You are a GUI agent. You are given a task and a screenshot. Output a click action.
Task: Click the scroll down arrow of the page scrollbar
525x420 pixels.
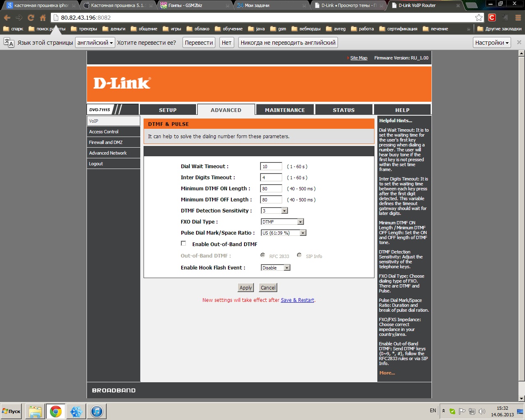521,398
